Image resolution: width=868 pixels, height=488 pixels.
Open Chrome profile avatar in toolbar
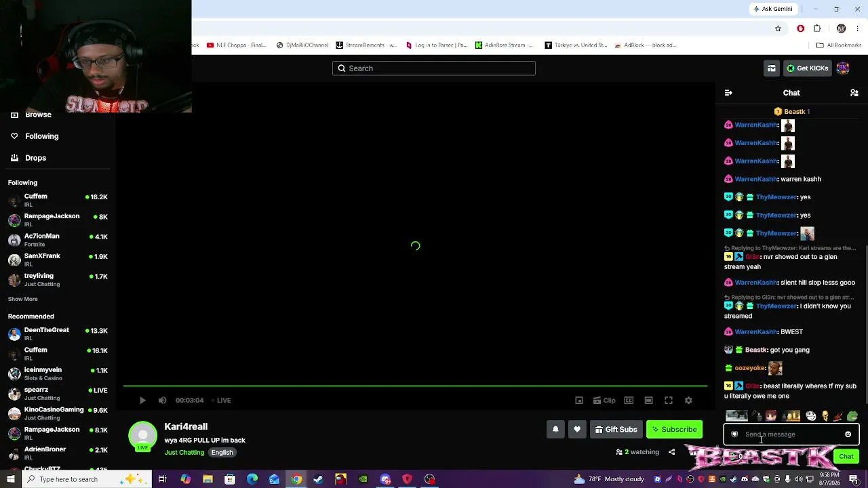pos(841,28)
